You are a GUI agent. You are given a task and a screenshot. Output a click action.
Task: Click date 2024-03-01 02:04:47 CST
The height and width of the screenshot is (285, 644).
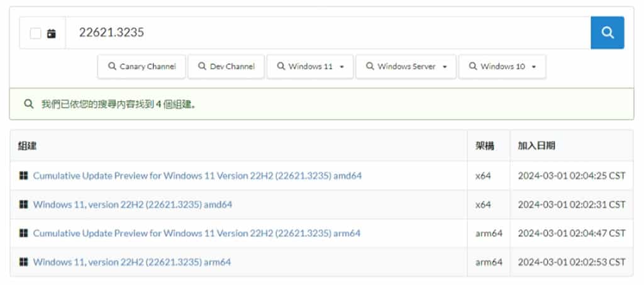[571, 233]
